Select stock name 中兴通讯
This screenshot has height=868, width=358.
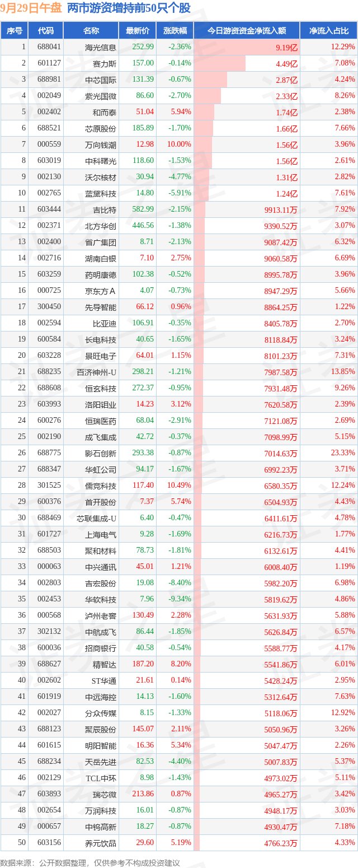point(101,567)
